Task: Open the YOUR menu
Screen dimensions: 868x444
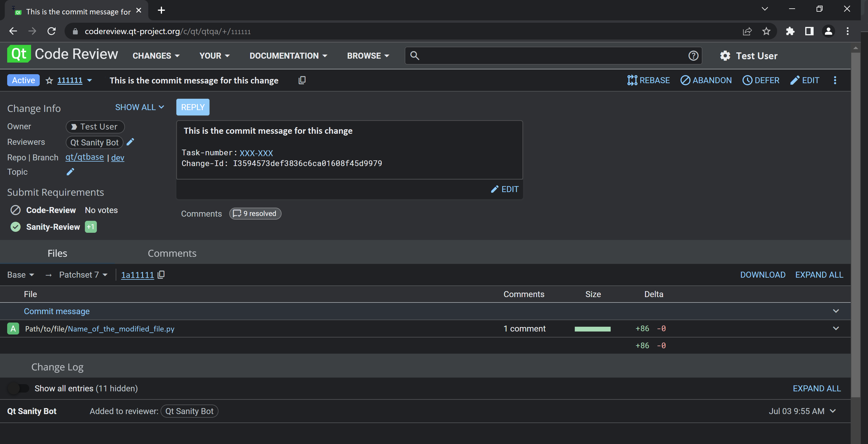Action: coord(214,56)
